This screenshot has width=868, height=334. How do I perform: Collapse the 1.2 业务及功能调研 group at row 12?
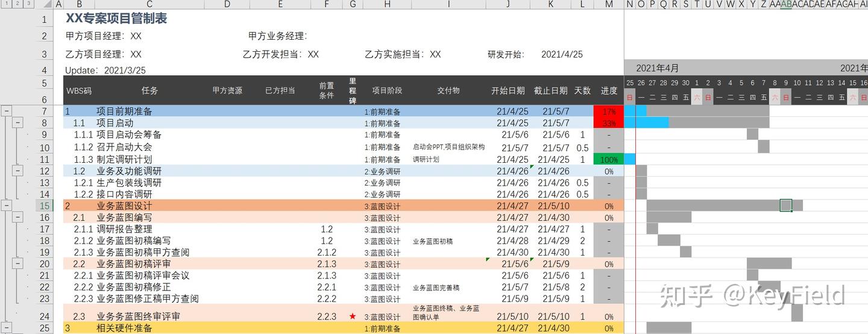pos(18,171)
